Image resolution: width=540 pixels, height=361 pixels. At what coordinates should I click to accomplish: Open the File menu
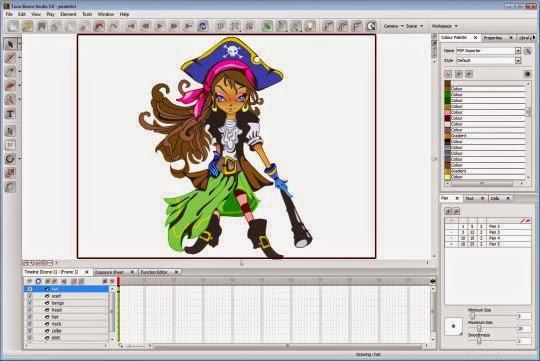pos(9,14)
